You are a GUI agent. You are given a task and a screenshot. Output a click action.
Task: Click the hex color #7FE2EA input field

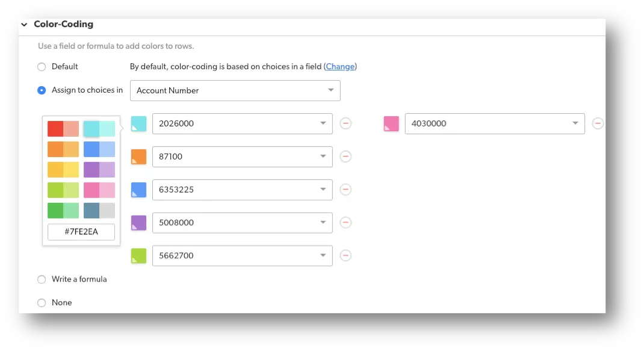click(81, 232)
